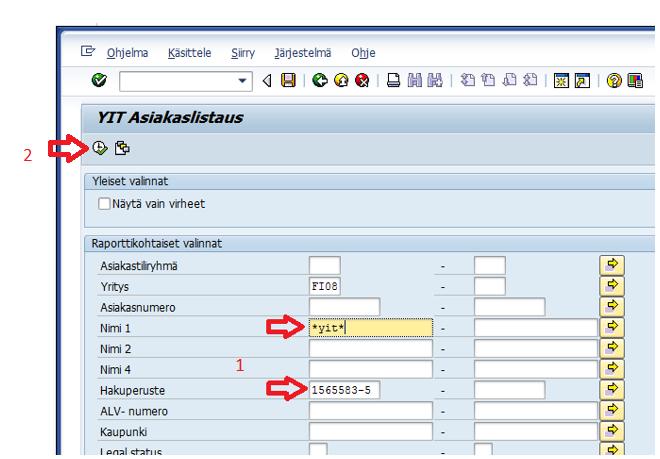
Task: Click the Yritys upper limit field
Action: [490, 286]
